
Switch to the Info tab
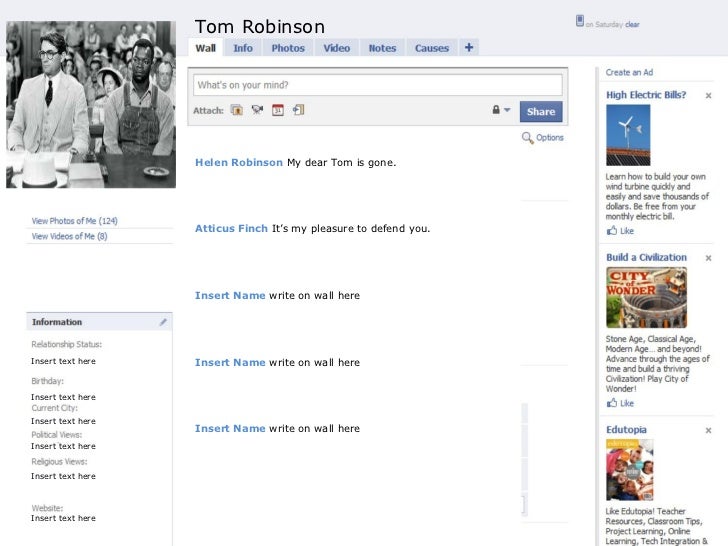tap(243, 48)
